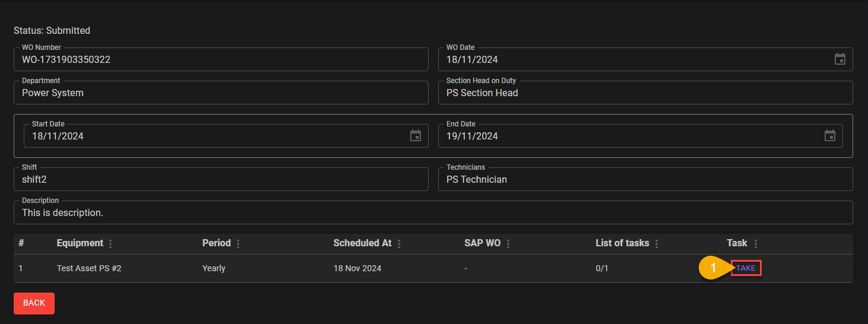Open the List of tasks column menu
Image resolution: width=868 pixels, height=324 pixels.
click(x=657, y=244)
